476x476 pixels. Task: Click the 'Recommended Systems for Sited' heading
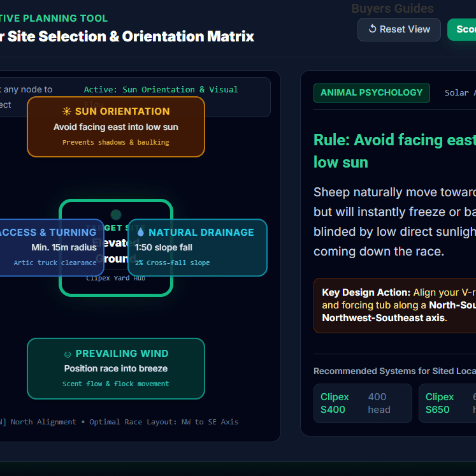point(394,371)
